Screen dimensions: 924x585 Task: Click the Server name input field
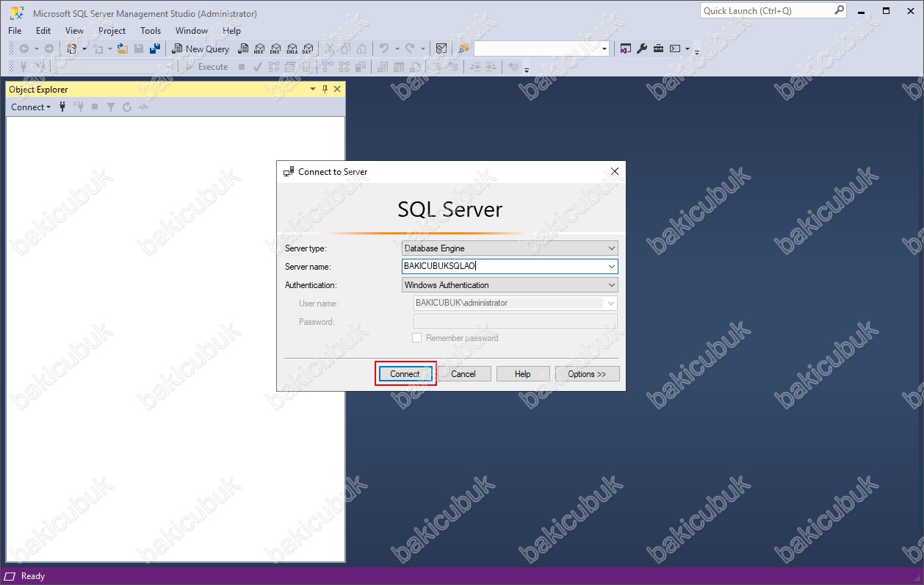[x=510, y=267]
